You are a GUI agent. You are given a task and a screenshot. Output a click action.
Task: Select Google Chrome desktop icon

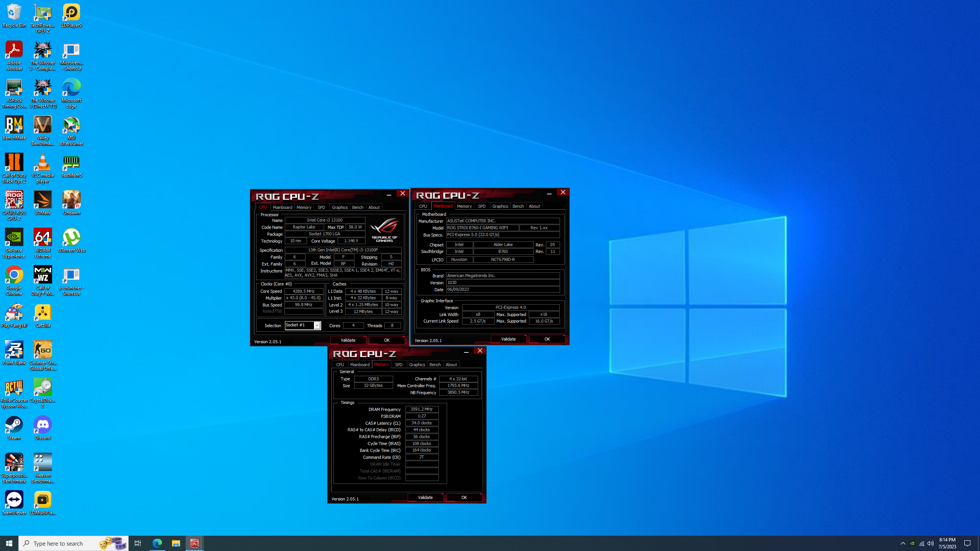(x=14, y=281)
